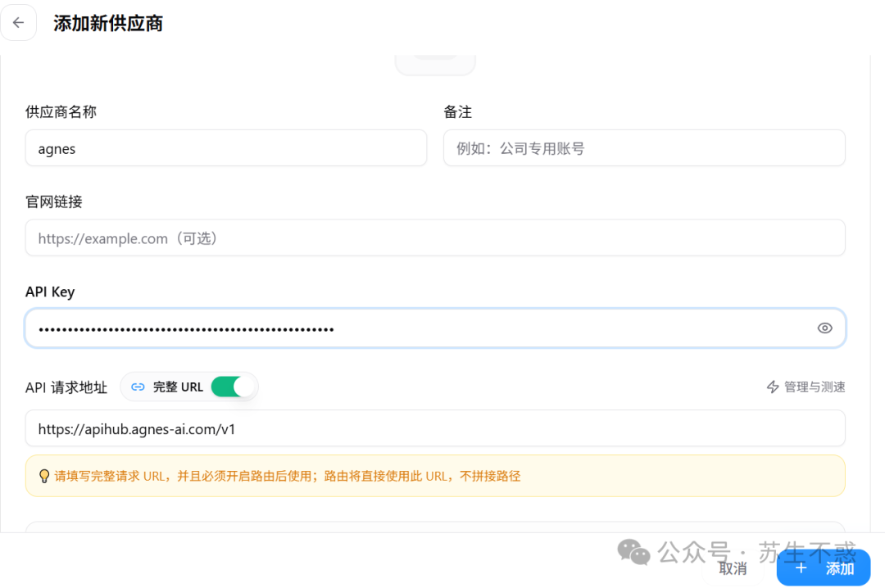This screenshot has width=885, height=588.
Task: Focus the API 请求地址 URL field
Action: pos(435,429)
